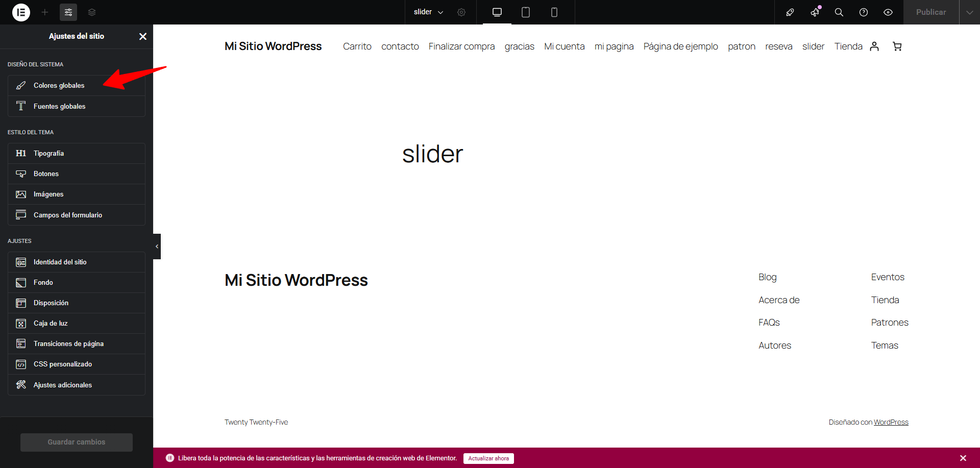The image size is (980, 468).
Task: Collapse the side panel with arrow handle
Action: [x=157, y=247]
